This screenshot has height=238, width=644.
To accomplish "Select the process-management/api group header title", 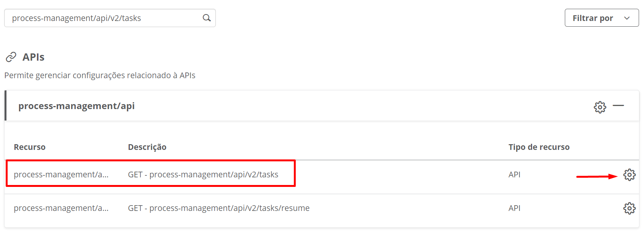I will tap(77, 106).
